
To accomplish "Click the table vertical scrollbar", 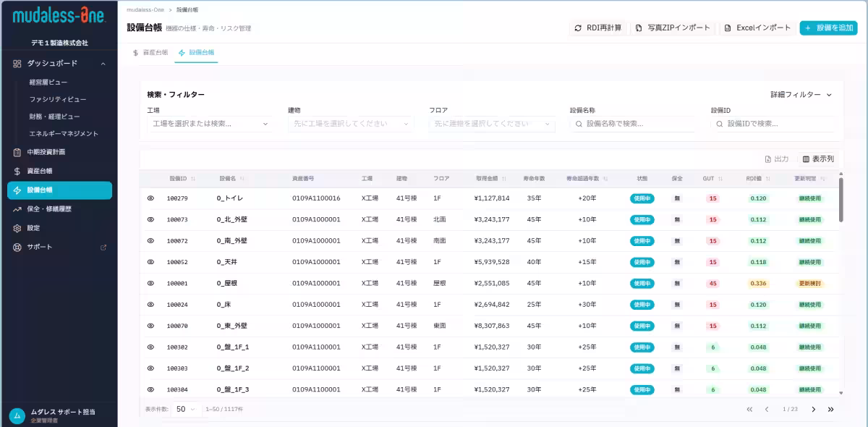I will click(x=841, y=199).
